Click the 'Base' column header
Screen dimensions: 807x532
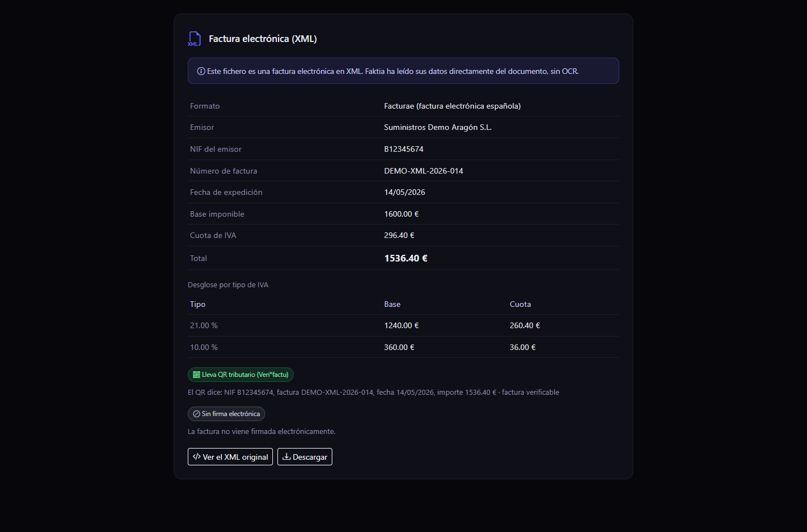tap(392, 304)
